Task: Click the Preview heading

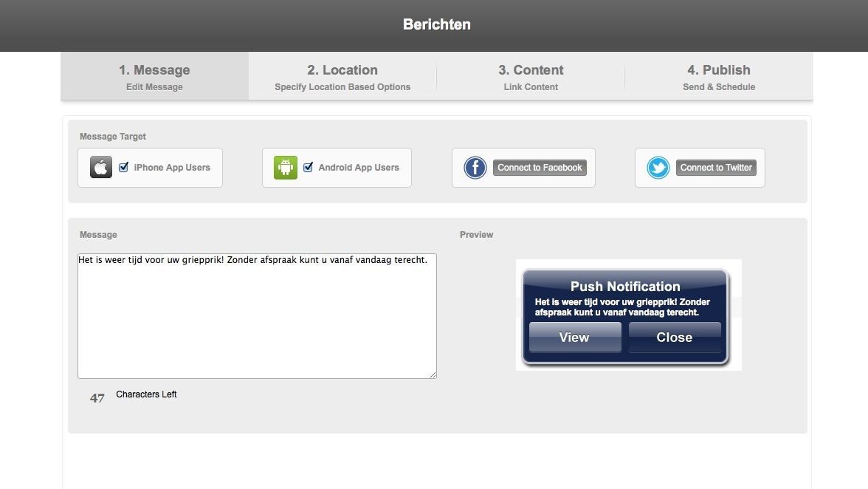Action: tap(477, 235)
